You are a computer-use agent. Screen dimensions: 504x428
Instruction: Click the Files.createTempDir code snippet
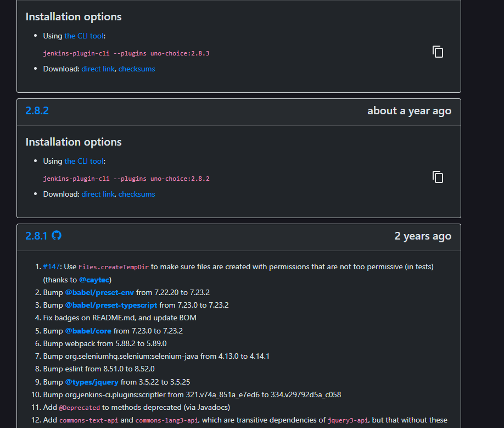(x=114, y=267)
